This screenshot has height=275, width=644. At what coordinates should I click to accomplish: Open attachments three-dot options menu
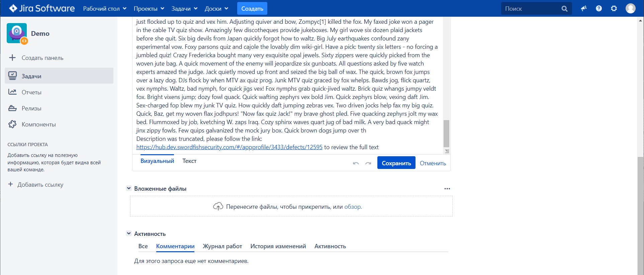pos(447,189)
